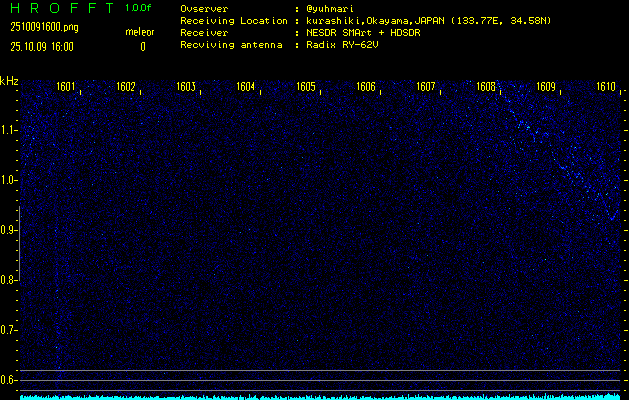Viewport: 629px width, 400px height.
Task: Select the 1.1 frequency axis label
Action: tap(9, 130)
